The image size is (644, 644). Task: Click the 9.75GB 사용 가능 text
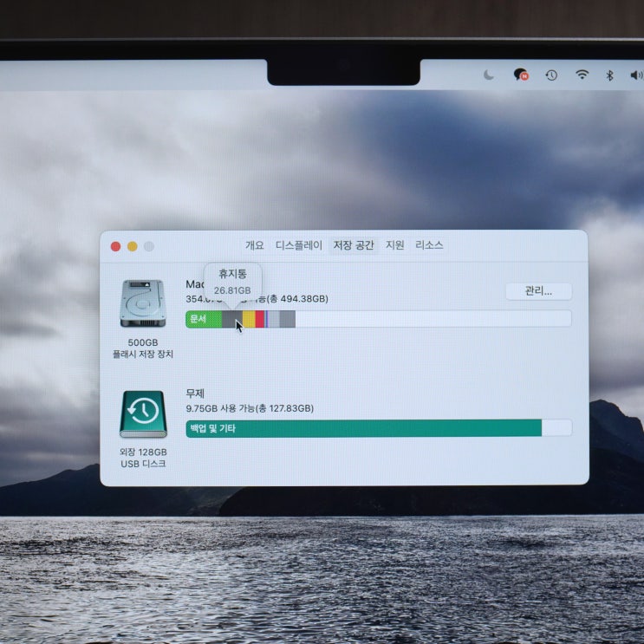(220, 408)
